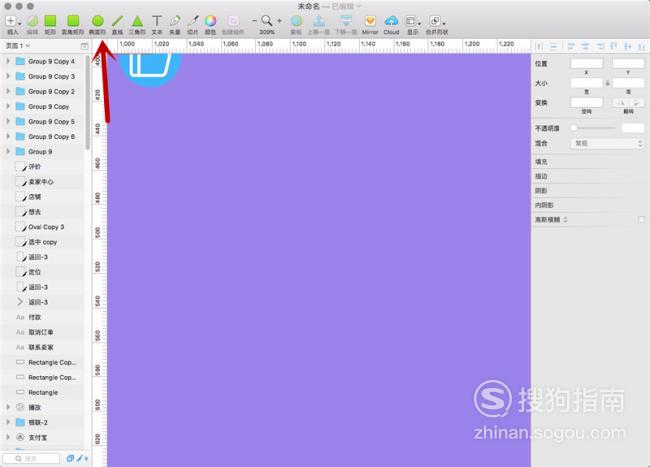Open the blending (混合) mode dropdown

[607, 143]
